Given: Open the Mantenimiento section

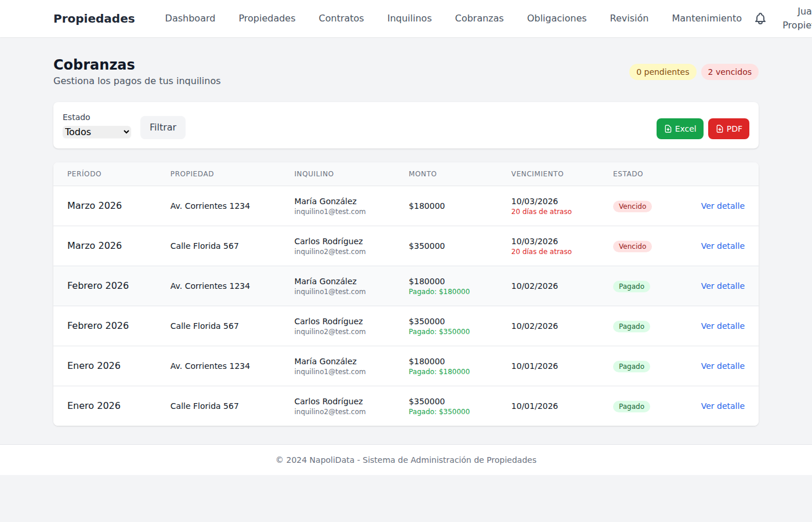Looking at the screenshot, I should coord(706,19).
